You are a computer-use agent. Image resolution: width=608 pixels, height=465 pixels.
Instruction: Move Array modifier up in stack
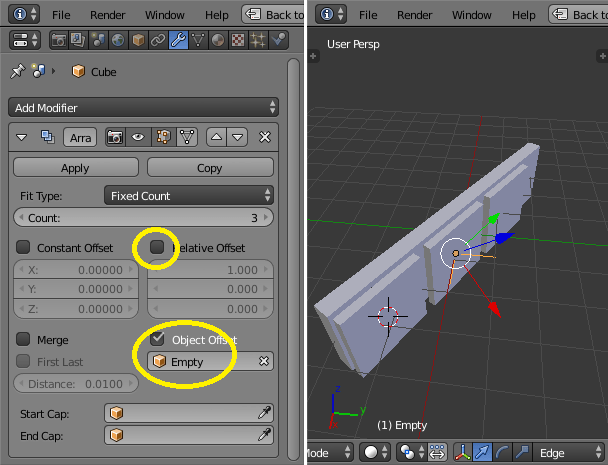coord(216,137)
